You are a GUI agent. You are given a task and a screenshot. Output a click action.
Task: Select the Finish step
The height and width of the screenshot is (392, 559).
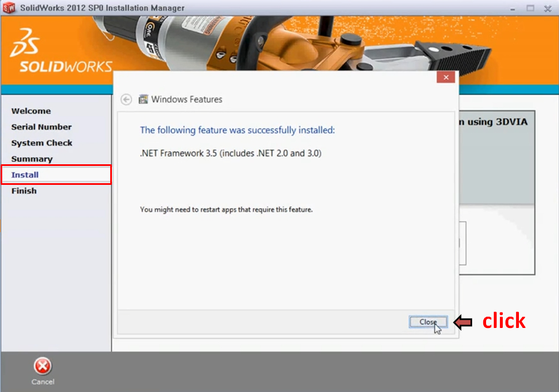pos(24,191)
